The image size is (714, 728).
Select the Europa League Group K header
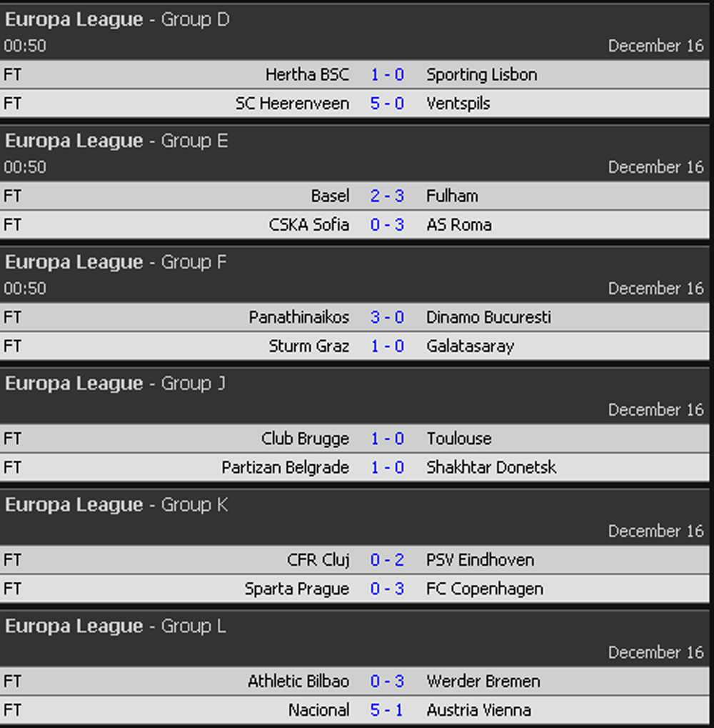click(x=116, y=505)
